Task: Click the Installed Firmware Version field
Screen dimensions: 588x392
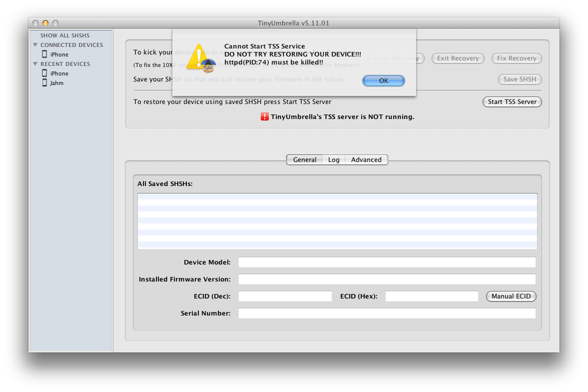Action: click(x=387, y=279)
